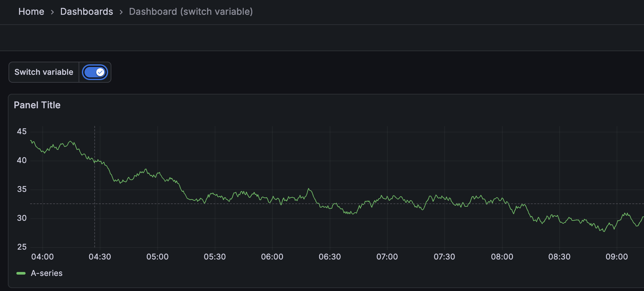Image resolution: width=644 pixels, height=291 pixels.
Task: Click the 05:00 time axis label
Action: (x=157, y=257)
